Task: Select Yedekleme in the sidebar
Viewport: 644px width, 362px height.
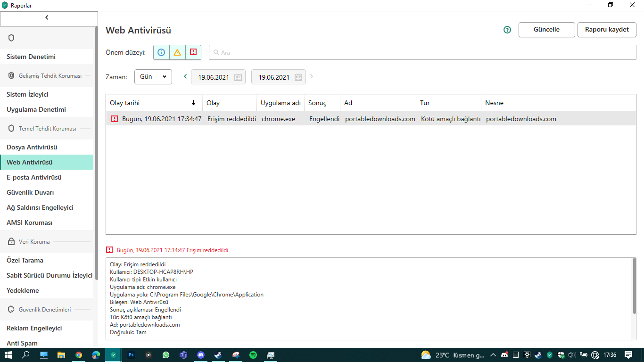Action: point(47,290)
